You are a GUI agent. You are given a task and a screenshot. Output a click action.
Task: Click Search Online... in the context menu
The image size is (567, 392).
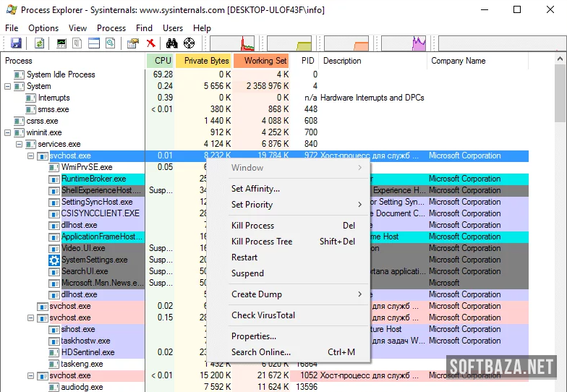261,352
